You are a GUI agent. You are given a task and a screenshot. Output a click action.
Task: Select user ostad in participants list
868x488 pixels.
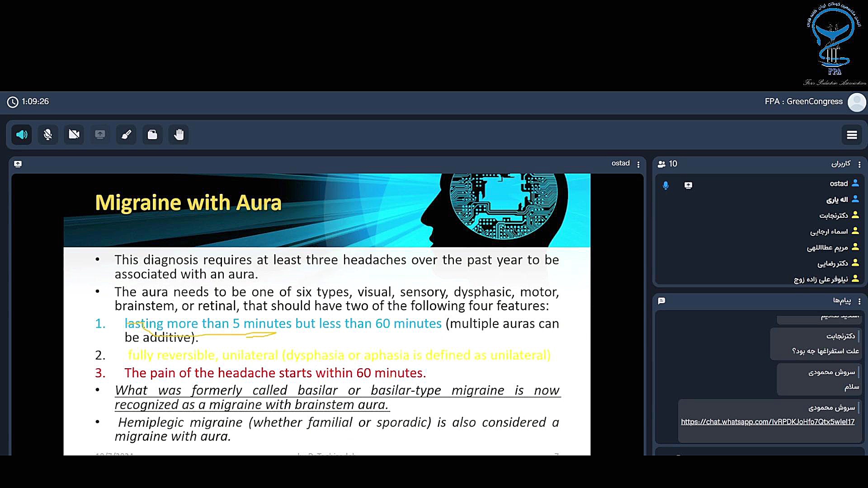839,183
